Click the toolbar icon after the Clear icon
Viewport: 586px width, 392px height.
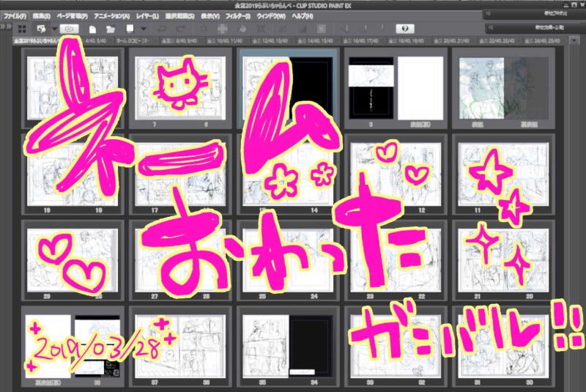click(x=223, y=29)
